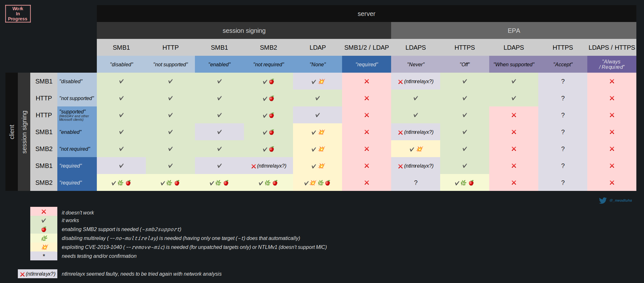Click the Work In Progress badge
This screenshot has height=283, width=644.
point(18,14)
